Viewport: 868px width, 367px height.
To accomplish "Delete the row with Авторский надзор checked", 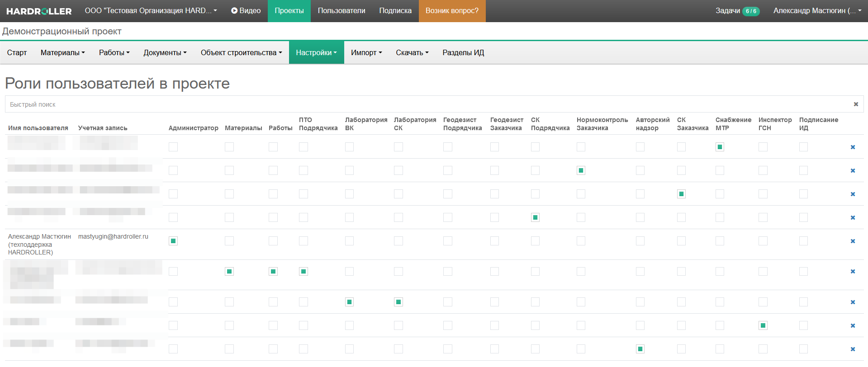I will pyautogui.click(x=853, y=349).
